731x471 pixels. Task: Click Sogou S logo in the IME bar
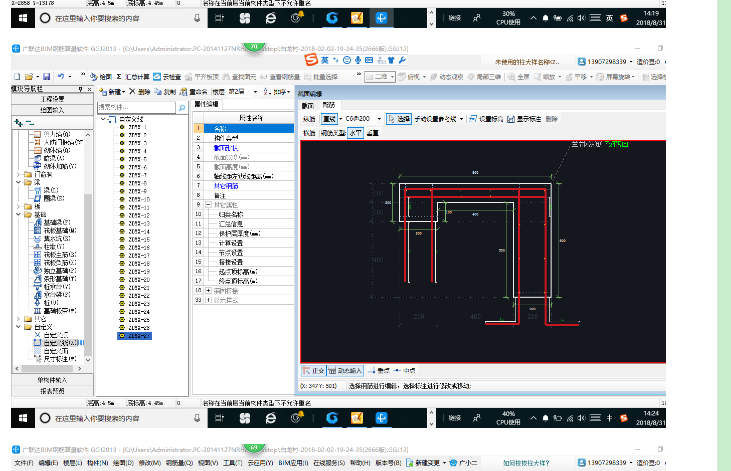(x=311, y=60)
